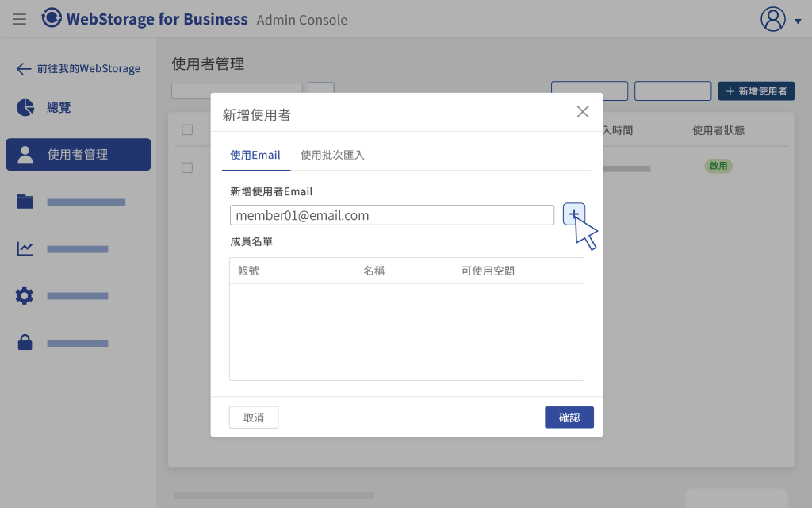812x508 pixels.
Task: Click the gear settings icon in the sidebar
Action: click(x=25, y=295)
